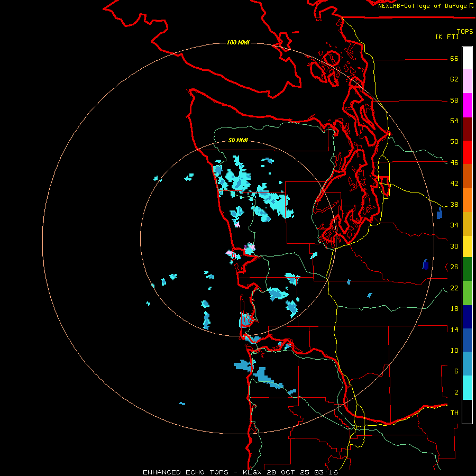Click the 34 legend value

point(454,225)
